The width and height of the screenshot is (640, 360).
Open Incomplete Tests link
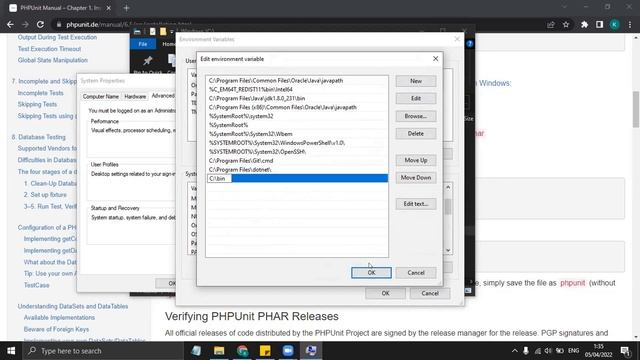coord(40,93)
